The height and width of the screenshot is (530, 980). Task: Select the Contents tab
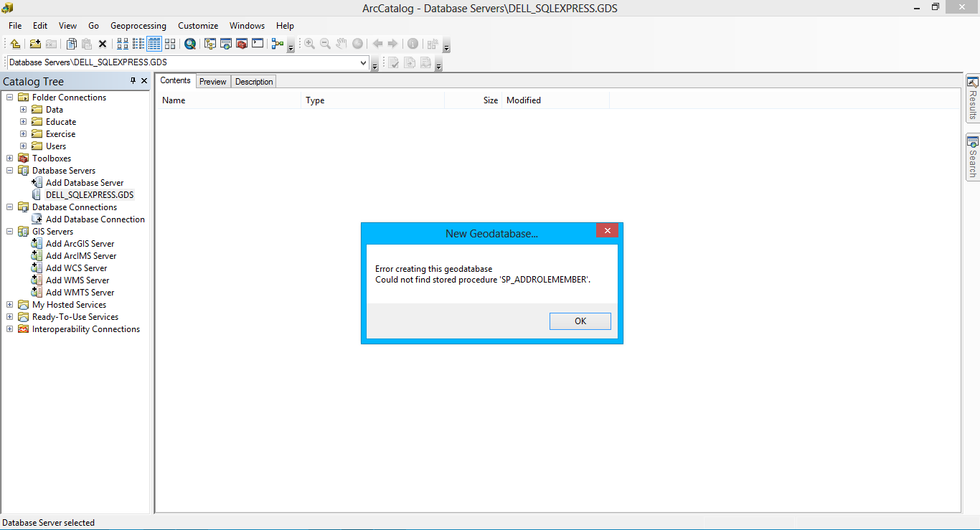tap(175, 80)
